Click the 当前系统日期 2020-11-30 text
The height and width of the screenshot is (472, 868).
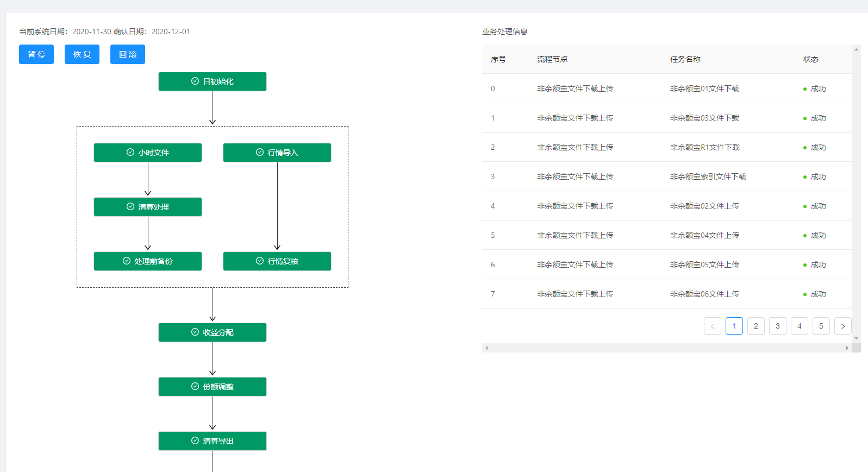pos(65,32)
